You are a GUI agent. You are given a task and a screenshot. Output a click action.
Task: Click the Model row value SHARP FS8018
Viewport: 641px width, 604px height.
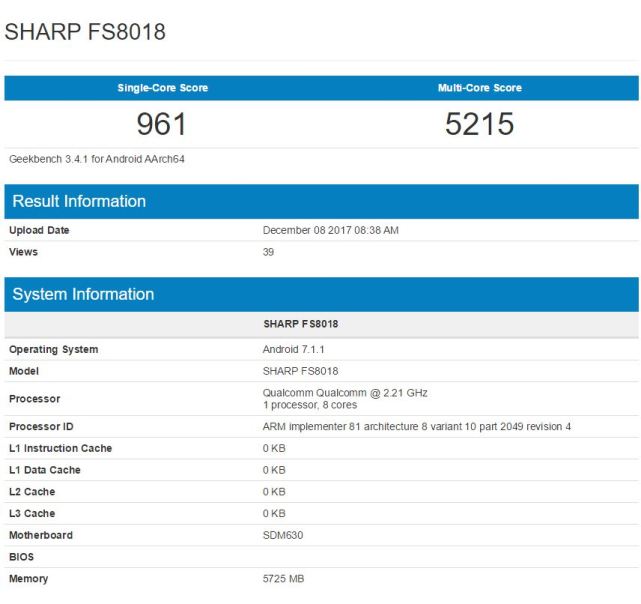[x=300, y=371]
